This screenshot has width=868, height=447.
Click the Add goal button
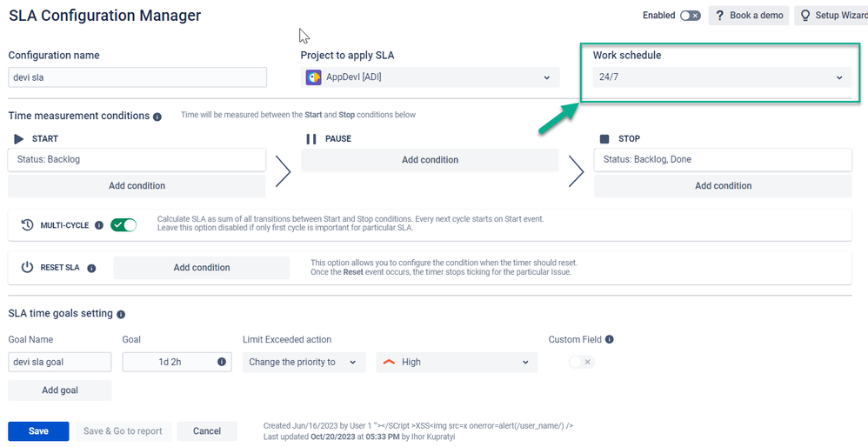60,390
